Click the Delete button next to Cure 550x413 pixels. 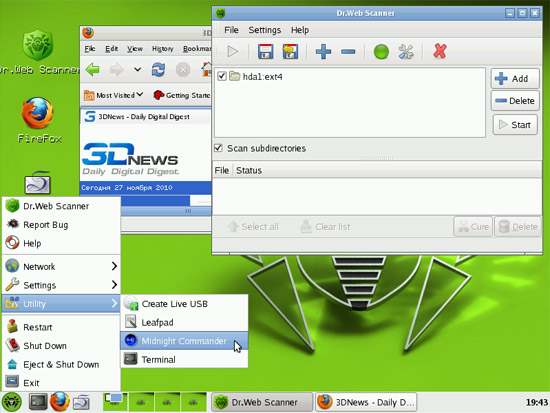[x=518, y=227]
